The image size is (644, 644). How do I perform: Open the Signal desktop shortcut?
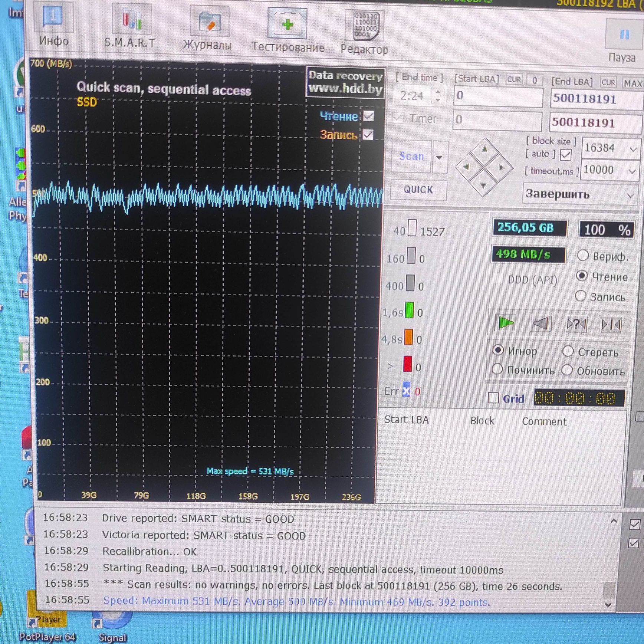click(x=112, y=628)
